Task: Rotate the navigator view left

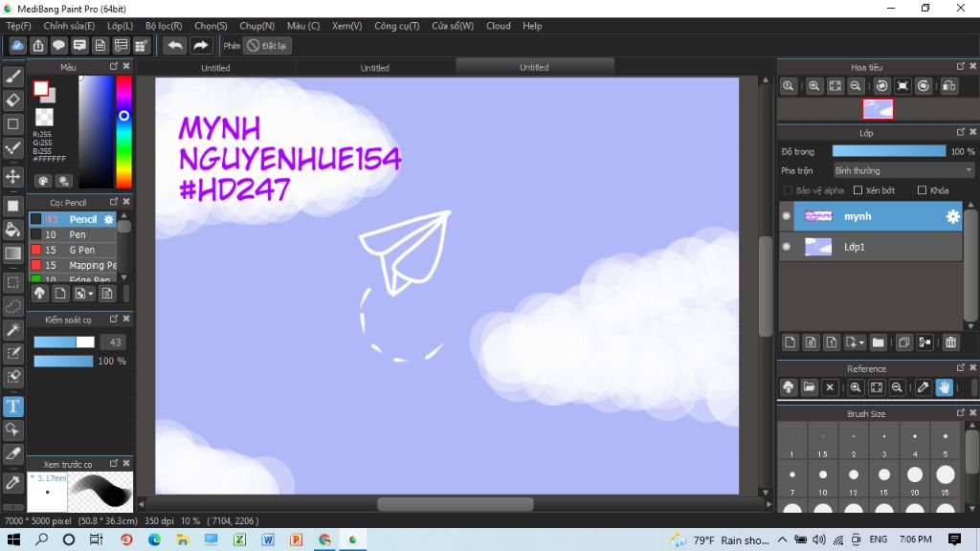Action: [x=881, y=86]
